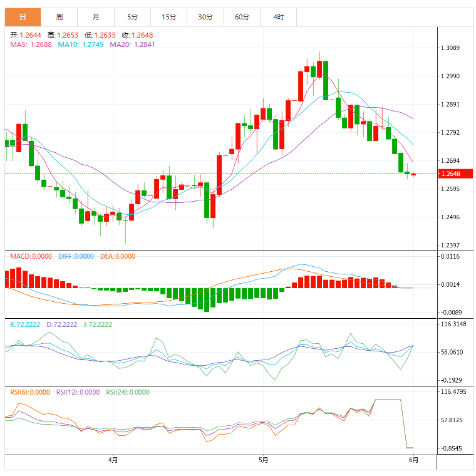The image size is (476, 476).
Task: Open the 5分 timeframe tab
Action: 132,17
